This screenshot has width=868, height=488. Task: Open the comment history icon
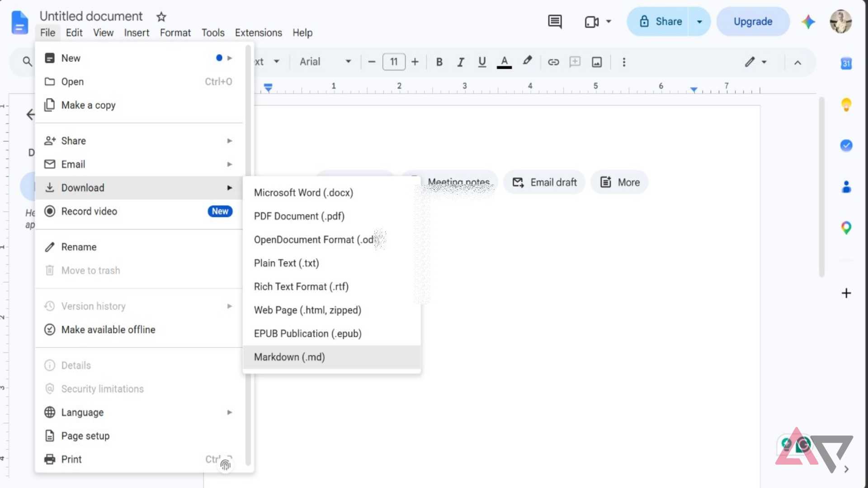click(x=555, y=21)
